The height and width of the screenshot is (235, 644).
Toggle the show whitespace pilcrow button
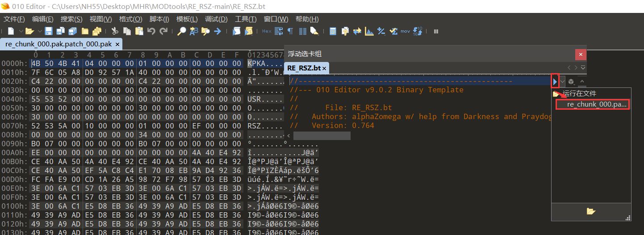pyautogui.click(x=290, y=31)
